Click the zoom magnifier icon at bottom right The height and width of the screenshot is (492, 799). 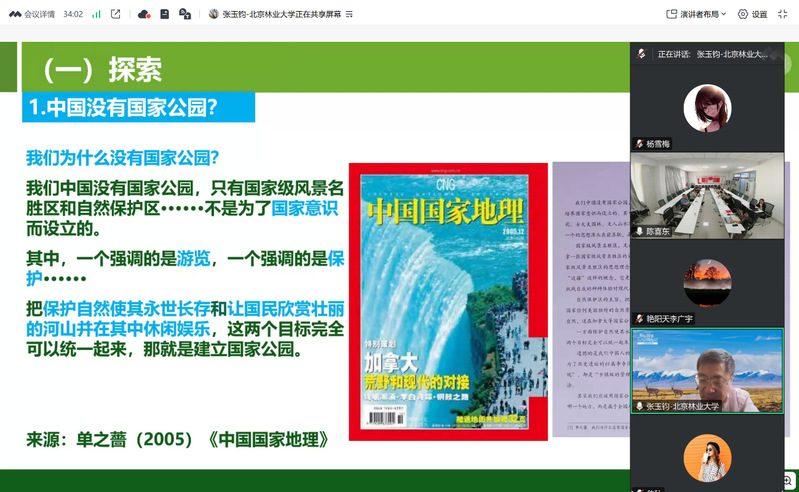[789, 481]
